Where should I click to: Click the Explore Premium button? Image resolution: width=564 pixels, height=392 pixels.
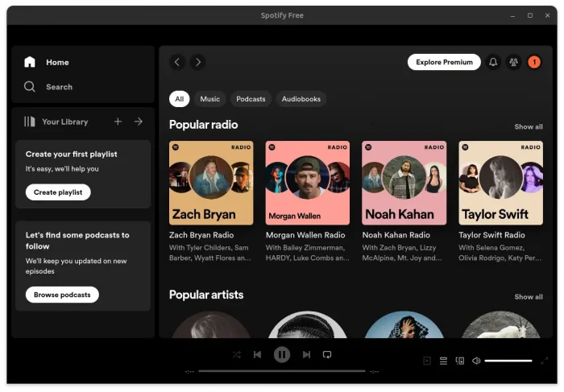[444, 62]
